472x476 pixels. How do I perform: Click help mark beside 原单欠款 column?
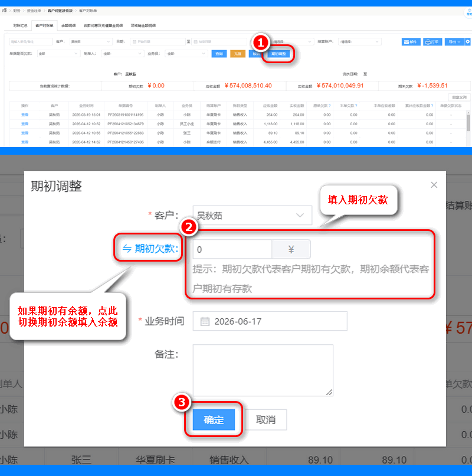(330, 106)
